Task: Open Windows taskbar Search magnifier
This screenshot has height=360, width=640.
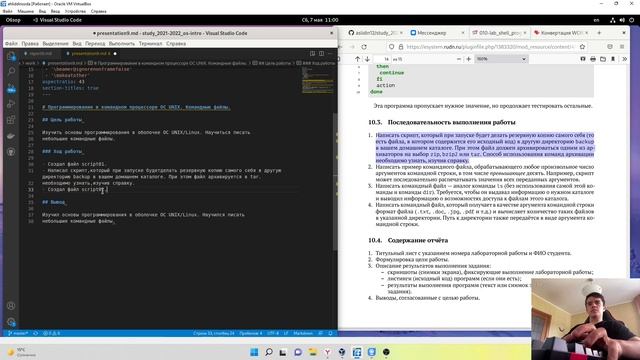Action: tap(269, 352)
